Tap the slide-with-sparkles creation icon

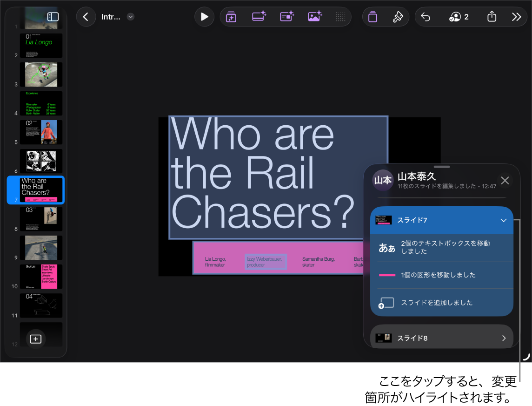[x=259, y=17]
